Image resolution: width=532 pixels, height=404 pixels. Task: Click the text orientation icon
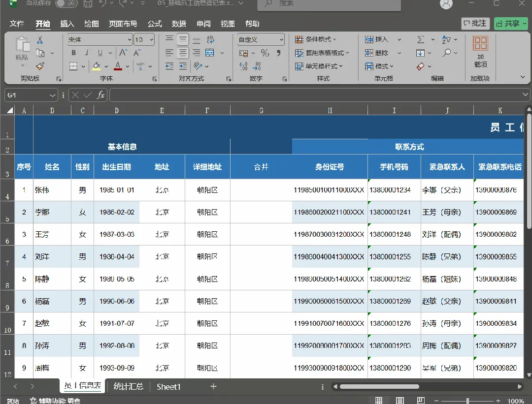coord(198,66)
